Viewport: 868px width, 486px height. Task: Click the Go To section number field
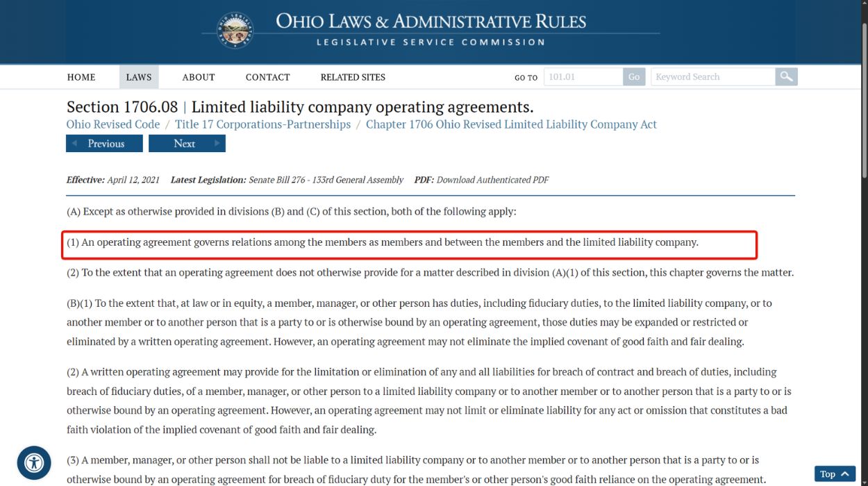tap(583, 77)
